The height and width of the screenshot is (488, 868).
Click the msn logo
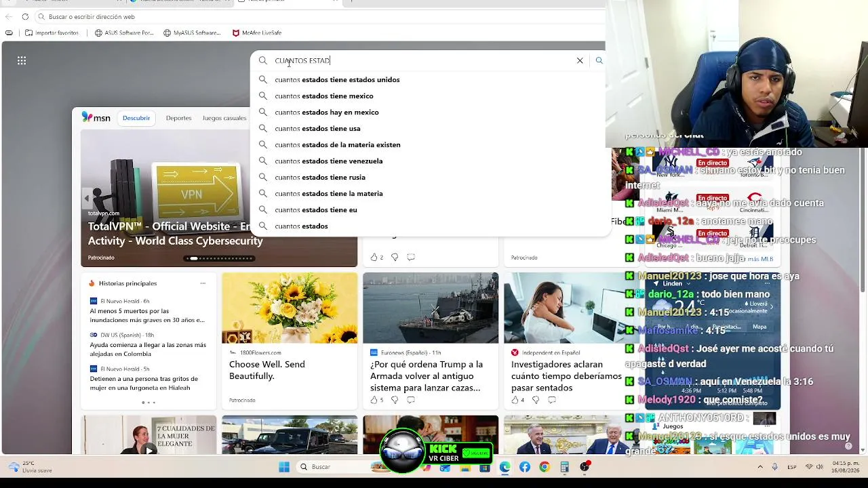click(x=96, y=117)
